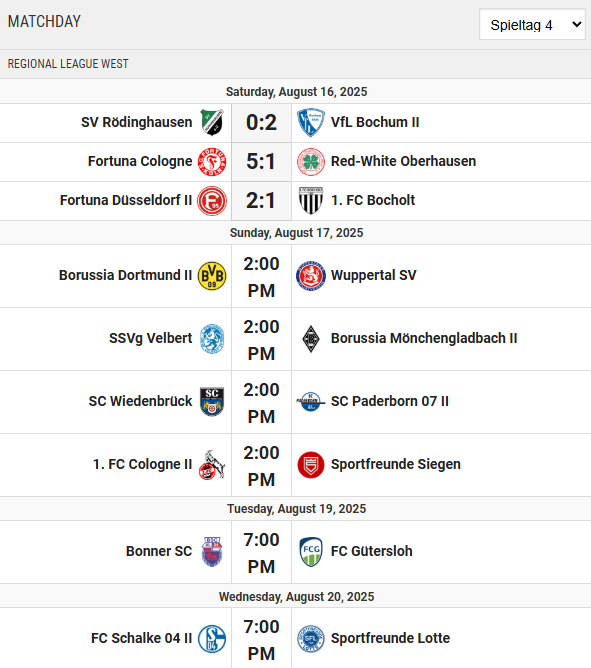The height and width of the screenshot is (668, 591).
Task: Click the Sportfreunde Lotte team name
Action: (390, 638)
